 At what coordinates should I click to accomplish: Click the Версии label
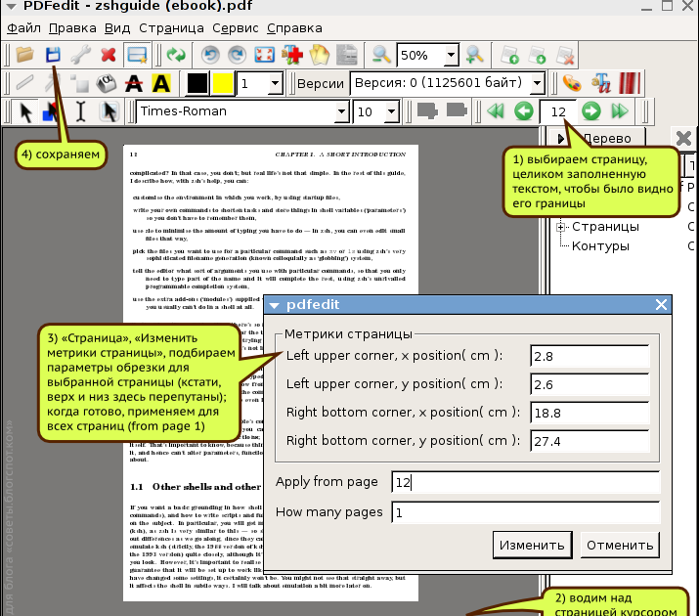[320, 84]
